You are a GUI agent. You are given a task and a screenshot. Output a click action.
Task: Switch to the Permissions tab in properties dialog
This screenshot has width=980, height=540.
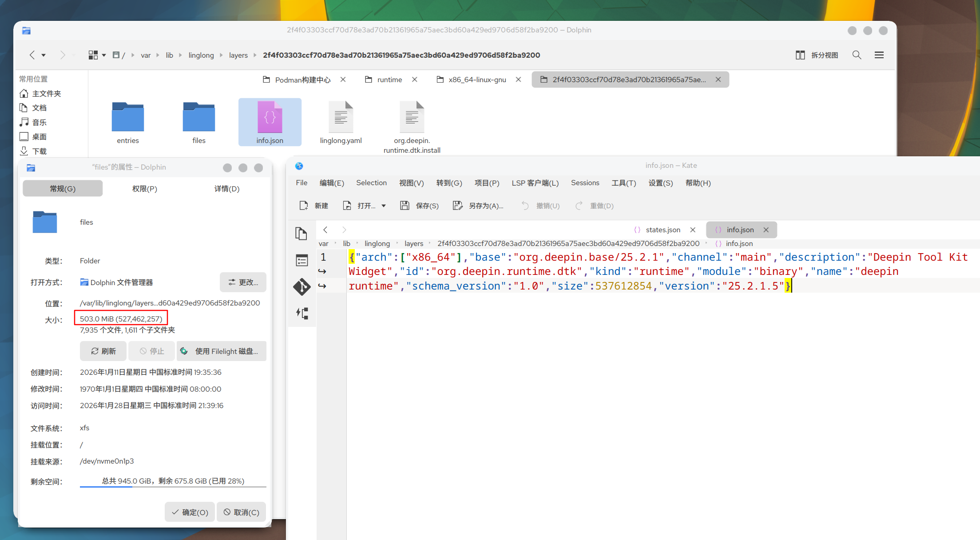click(145, 189)
